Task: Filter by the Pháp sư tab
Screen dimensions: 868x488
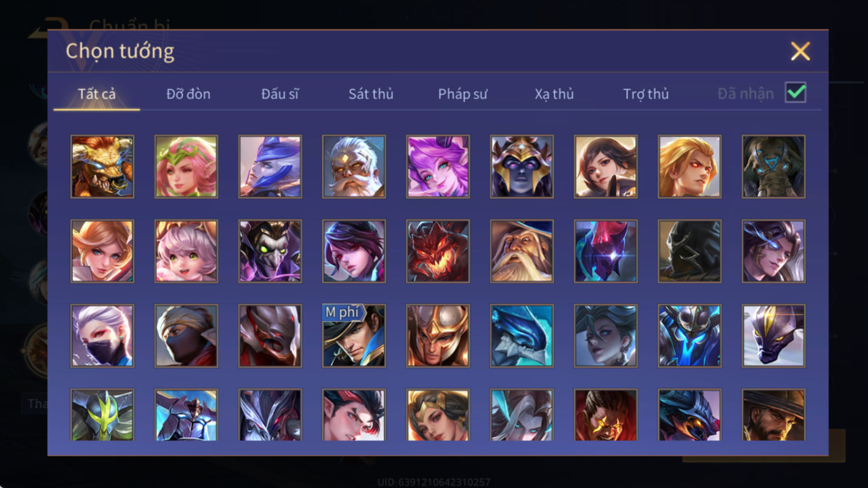Action: coord(463,94)
